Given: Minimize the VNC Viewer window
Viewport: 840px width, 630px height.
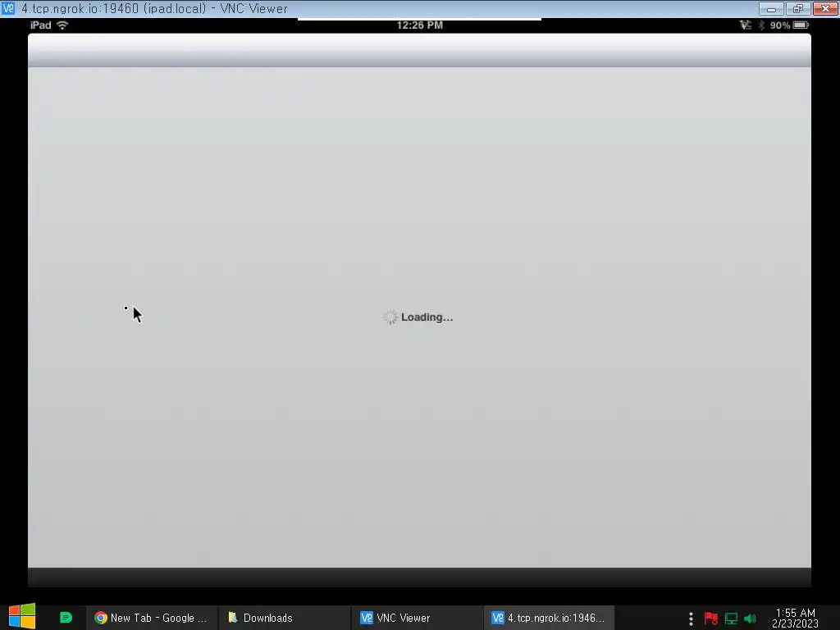Looking at the screenshot, I should click(771, 8).
